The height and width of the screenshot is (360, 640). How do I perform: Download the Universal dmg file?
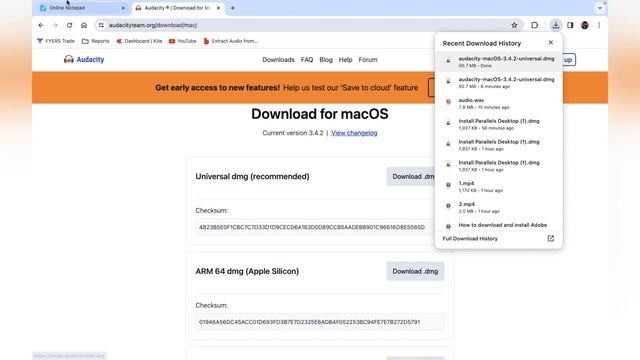pos(411,176)
